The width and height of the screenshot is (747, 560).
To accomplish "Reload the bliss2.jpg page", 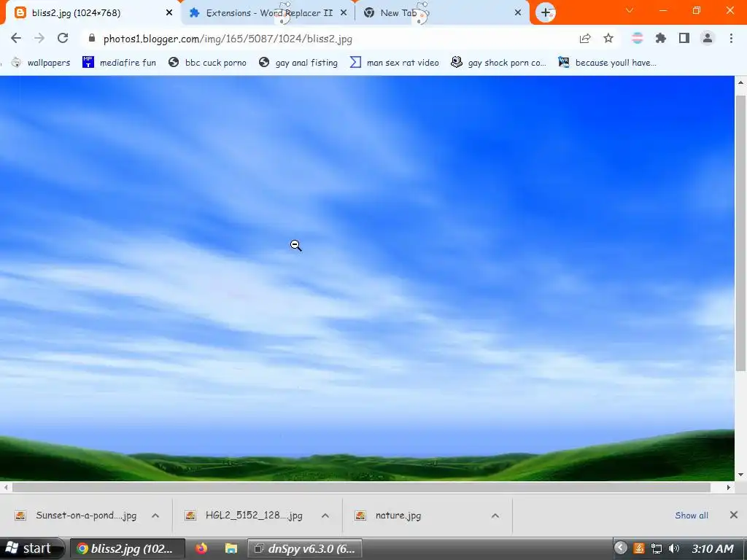I will click(63, 38).
